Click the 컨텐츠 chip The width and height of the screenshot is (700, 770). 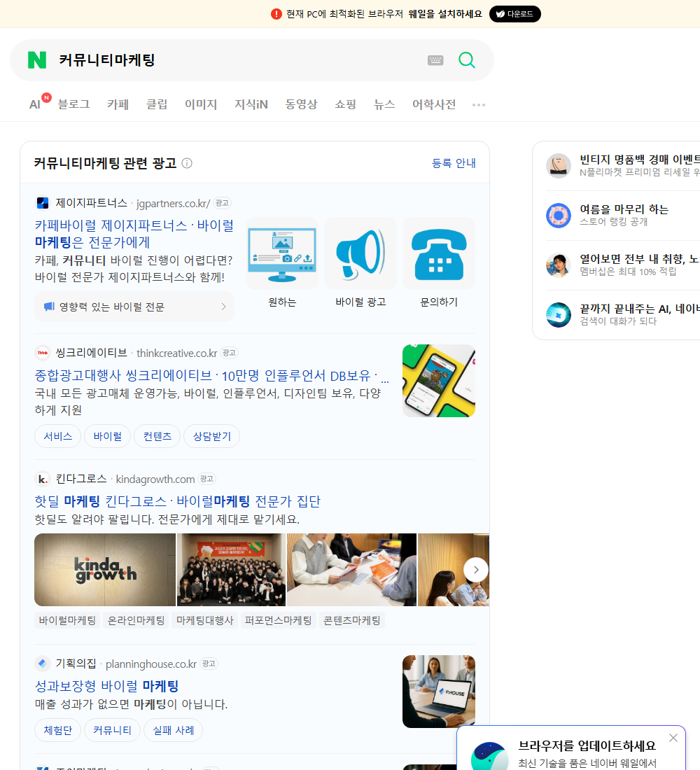point(157,436)
